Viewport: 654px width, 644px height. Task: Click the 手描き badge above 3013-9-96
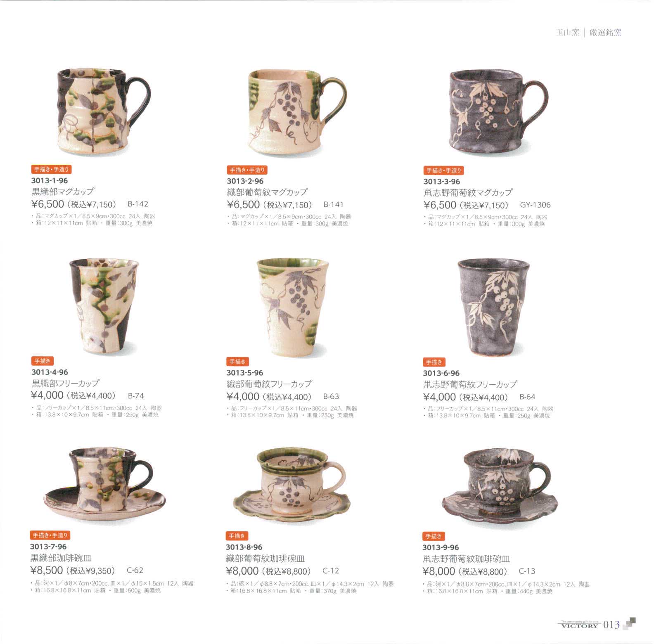coord(434,536)
